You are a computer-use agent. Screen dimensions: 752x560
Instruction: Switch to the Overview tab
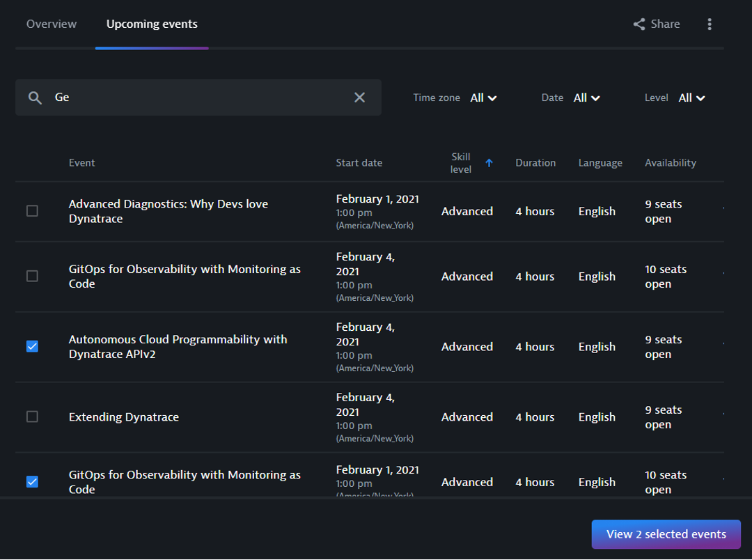[52, 24]
